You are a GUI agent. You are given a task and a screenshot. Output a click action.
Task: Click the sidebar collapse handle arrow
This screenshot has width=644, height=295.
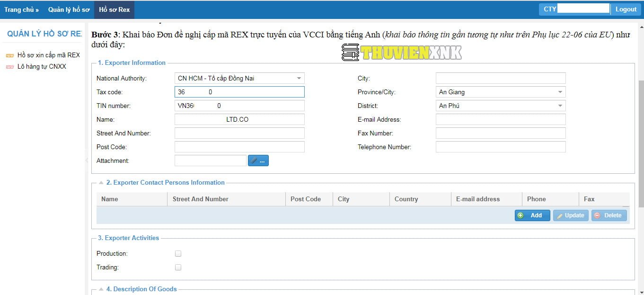point(87,161)
